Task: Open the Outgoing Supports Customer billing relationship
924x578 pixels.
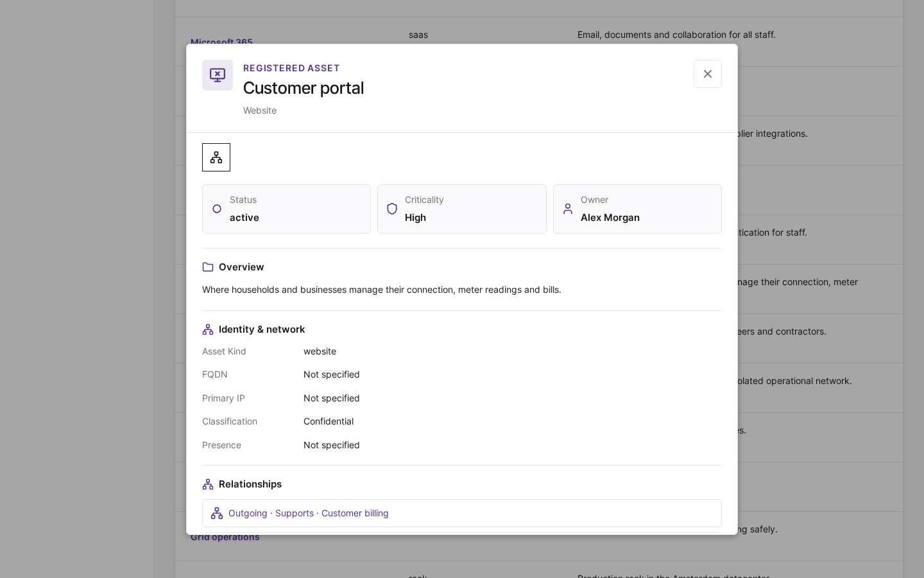Action: [x=462, y=513]
